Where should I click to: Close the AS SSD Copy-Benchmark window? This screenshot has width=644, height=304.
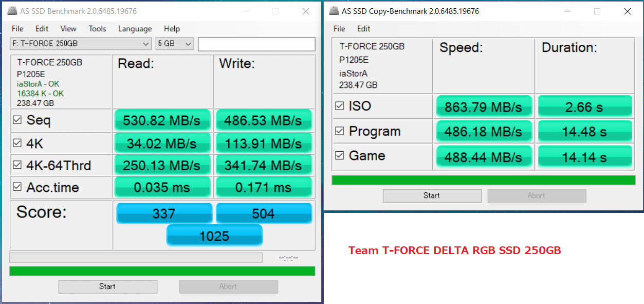[627, 11]
